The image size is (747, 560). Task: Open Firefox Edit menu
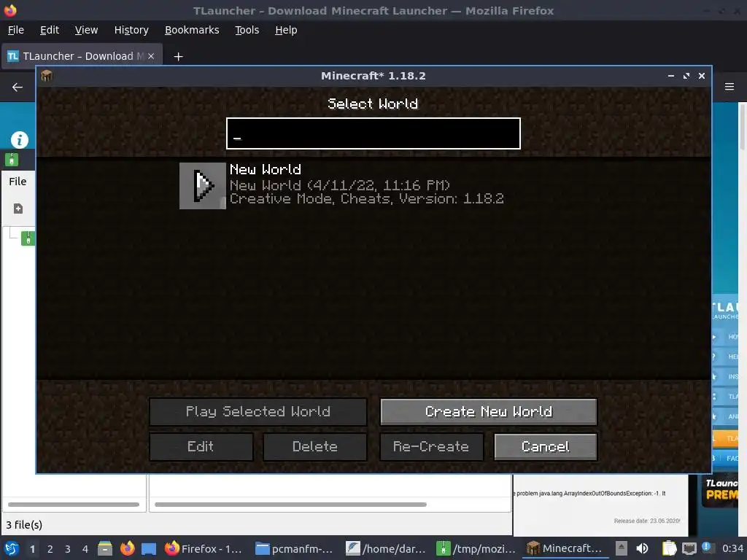(50, 30)
